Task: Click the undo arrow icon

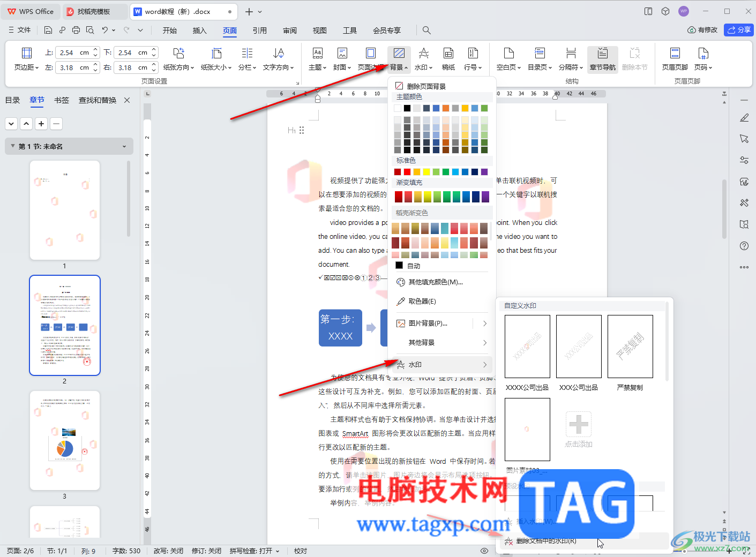Action: 105,30
